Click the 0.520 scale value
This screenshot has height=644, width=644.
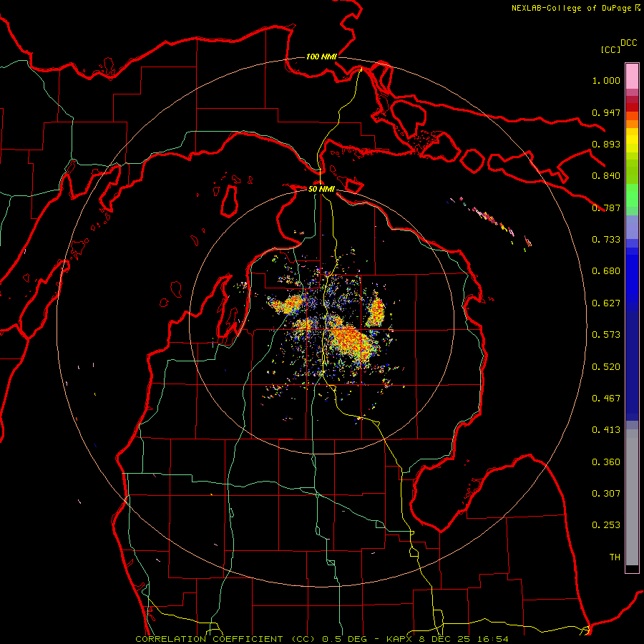(606, 367)
